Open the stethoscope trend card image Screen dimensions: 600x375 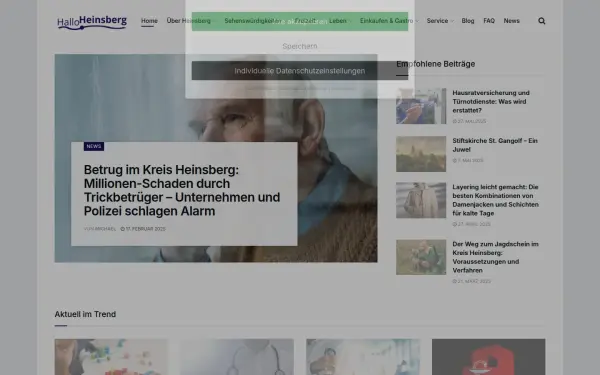pyautogui.click(x=237, y=357)
